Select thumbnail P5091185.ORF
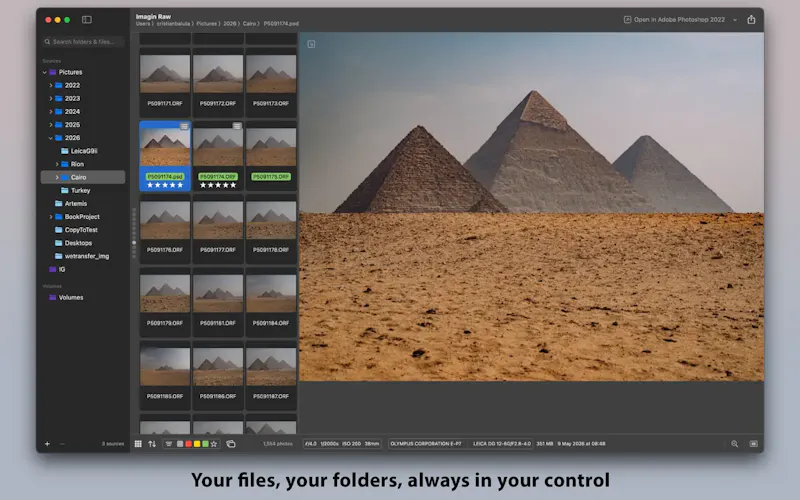800x500 pixels. point(165,375)
